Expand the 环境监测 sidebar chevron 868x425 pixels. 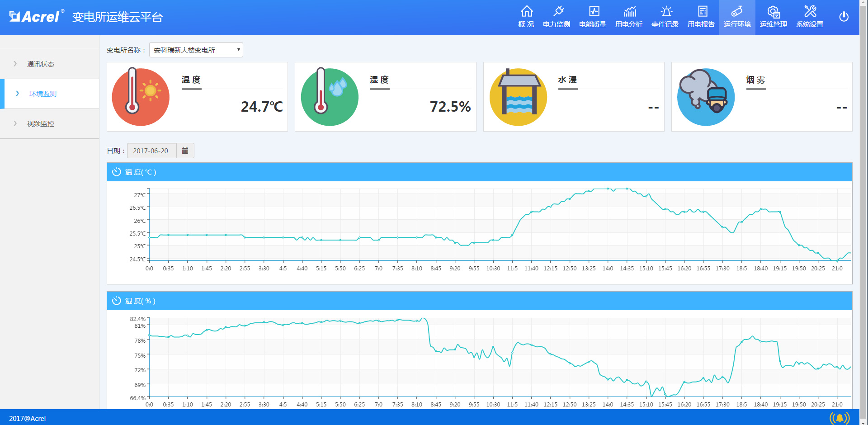pyautogui.click(x=18, y=94)
